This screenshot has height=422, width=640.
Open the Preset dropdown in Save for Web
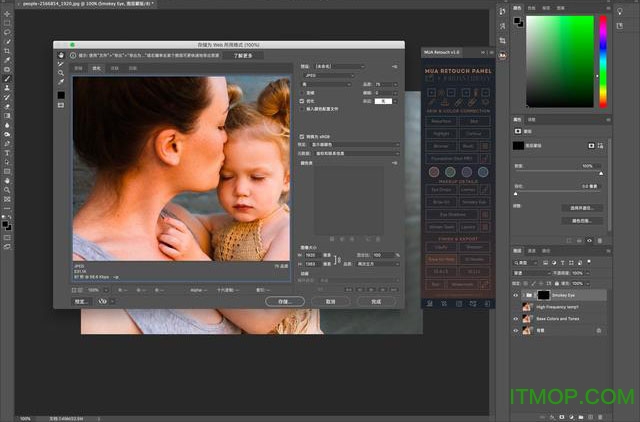coord(339,66)
